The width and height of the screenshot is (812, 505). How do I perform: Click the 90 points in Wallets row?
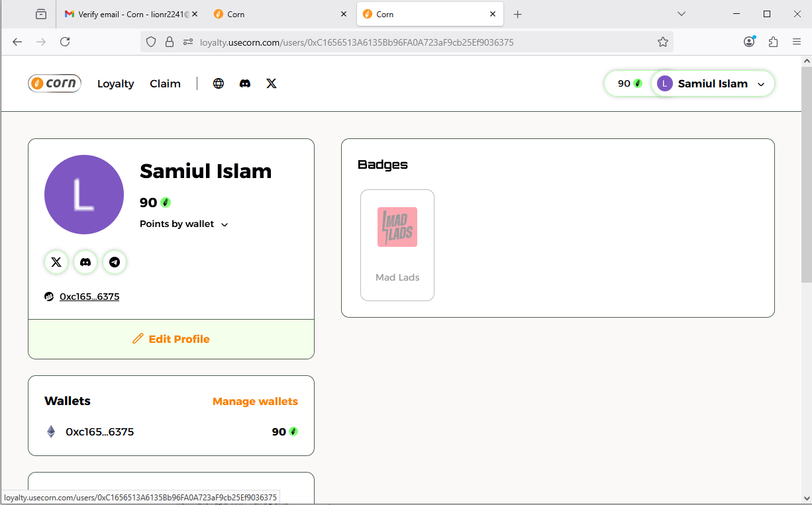tap(285, 432)
